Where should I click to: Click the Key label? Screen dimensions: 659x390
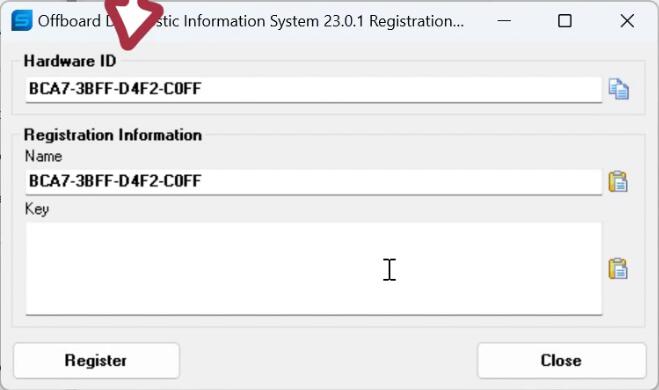click(37, 209)
